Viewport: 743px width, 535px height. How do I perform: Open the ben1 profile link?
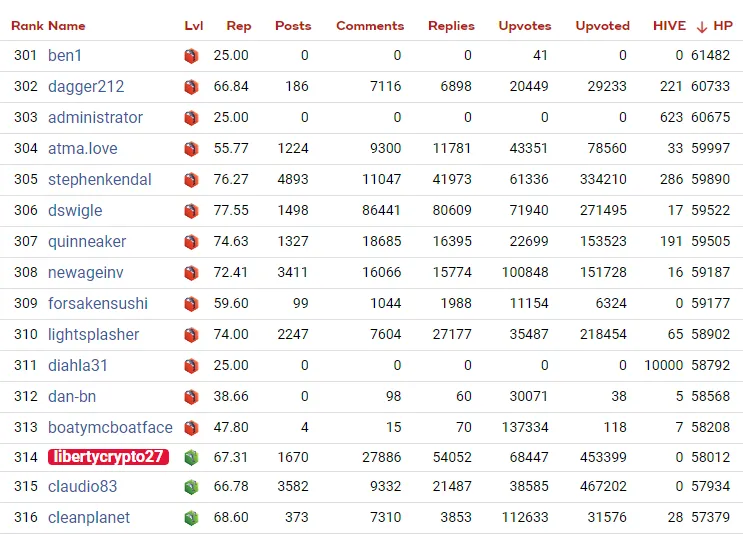tap(65, 55)
